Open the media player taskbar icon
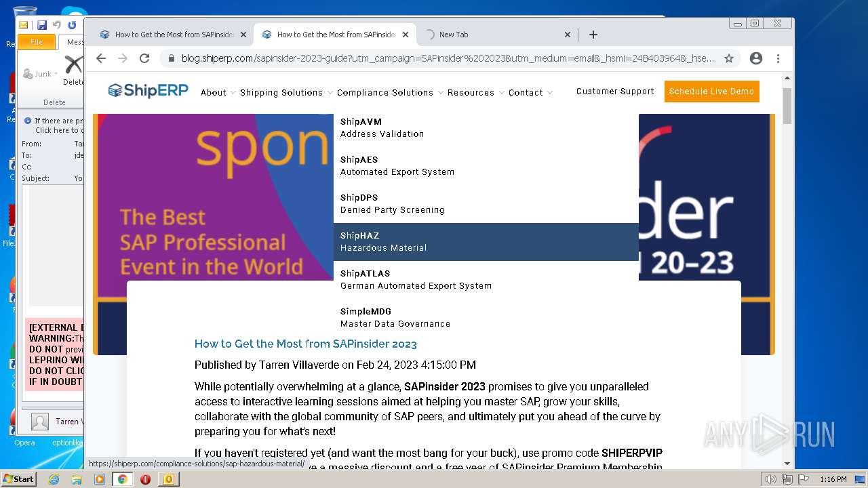868x488 pixels. point(100,479)
